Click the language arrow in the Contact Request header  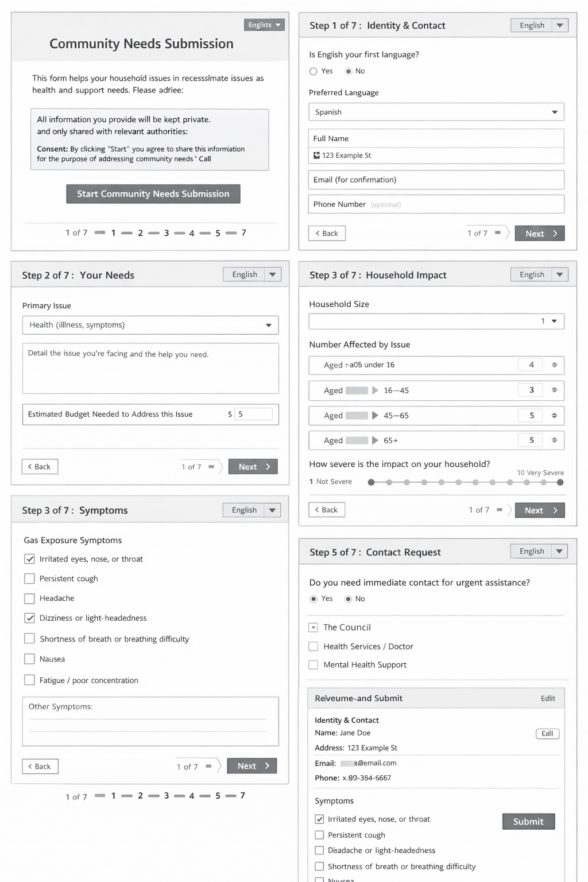click(559, 551)
